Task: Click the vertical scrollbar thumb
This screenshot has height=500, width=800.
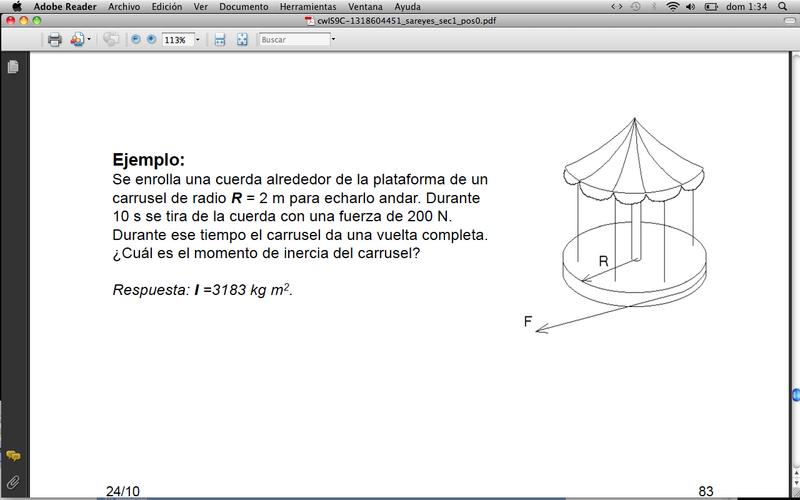Action: (795, 395)
